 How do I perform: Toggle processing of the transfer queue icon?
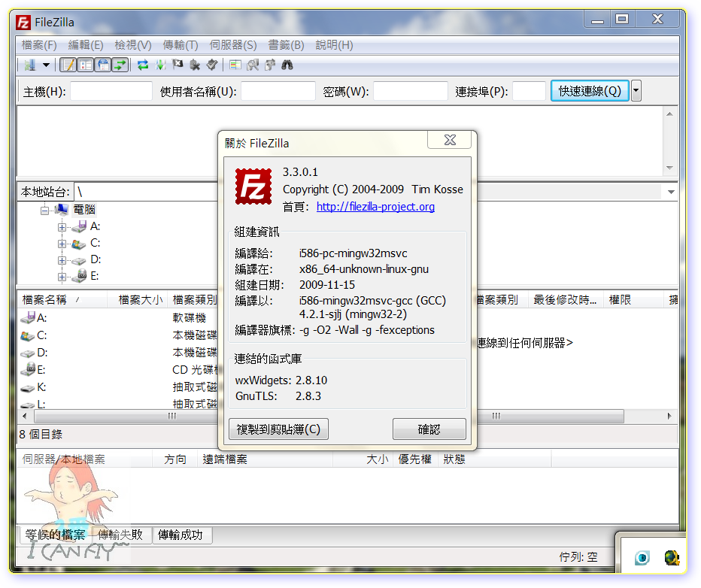(x=160, y=65)
